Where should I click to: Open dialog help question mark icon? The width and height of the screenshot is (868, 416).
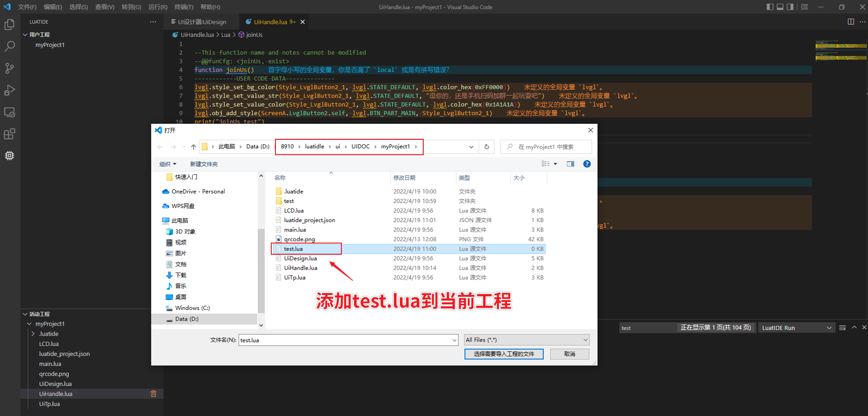(x=587, y=164)
